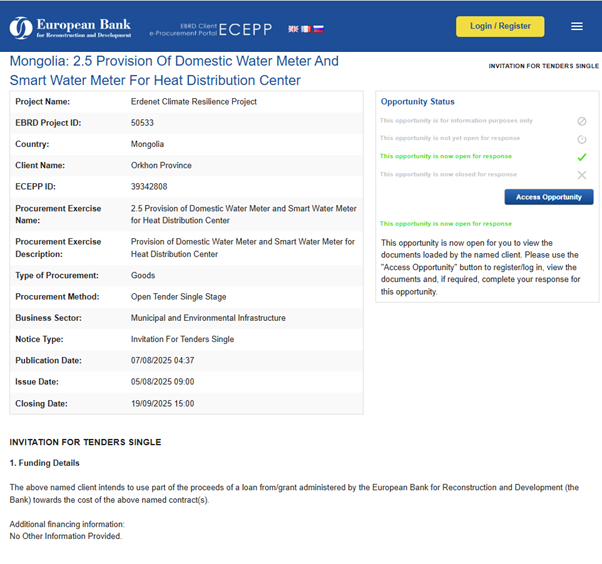The image size is (602, 564).
Task: Click the '1. Funding Details' heading
Action: point(45,463)
